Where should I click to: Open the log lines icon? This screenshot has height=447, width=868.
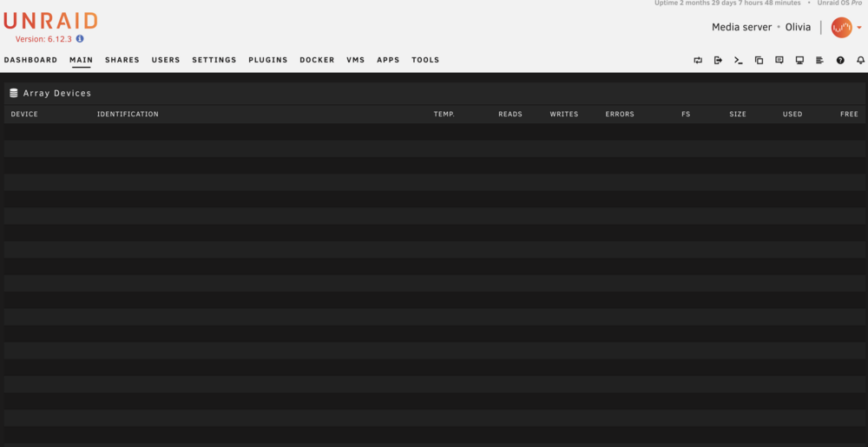click(x=820, y=60)
